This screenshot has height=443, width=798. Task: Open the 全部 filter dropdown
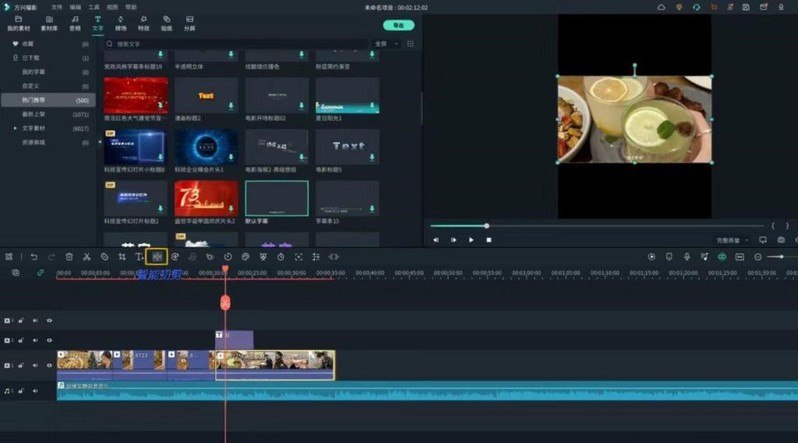coord(383,44)
